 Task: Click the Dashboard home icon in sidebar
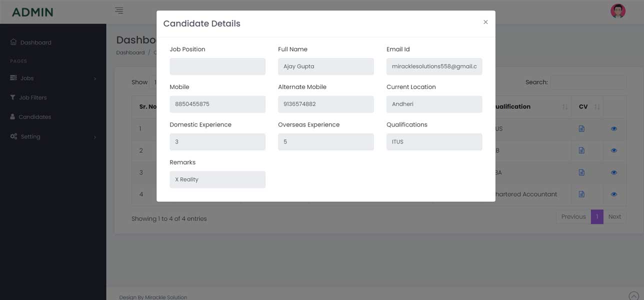coord(13,42)
